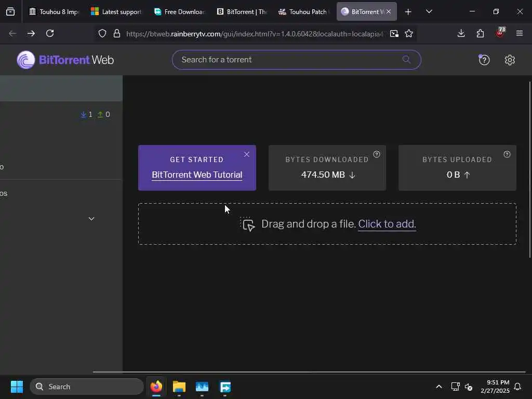Open the Firefox downloads panel

(461, 33)
